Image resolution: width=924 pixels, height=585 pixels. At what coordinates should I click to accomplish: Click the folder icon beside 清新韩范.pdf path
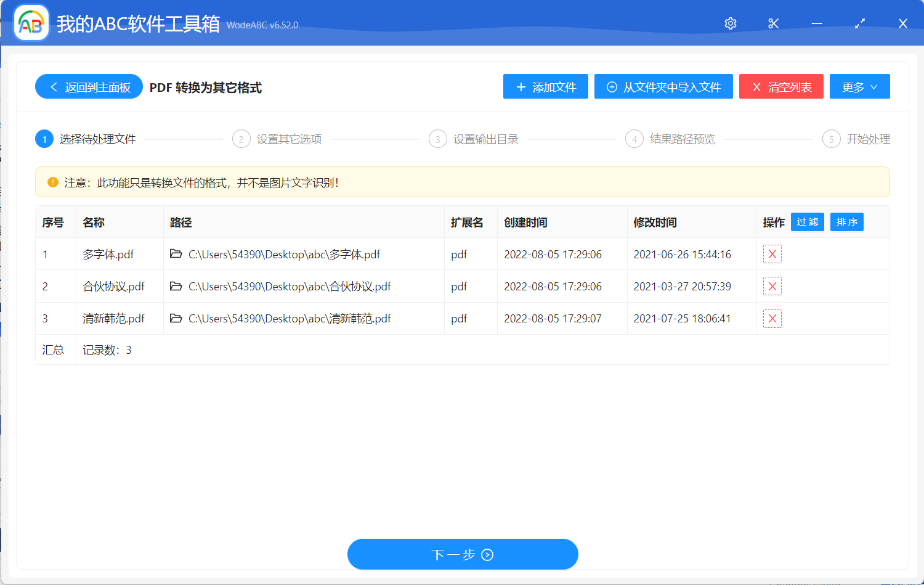[176, 318]
